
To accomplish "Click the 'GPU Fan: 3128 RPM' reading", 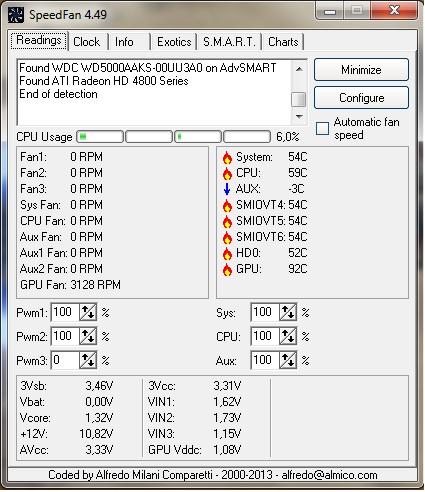I will click(70, 285).
